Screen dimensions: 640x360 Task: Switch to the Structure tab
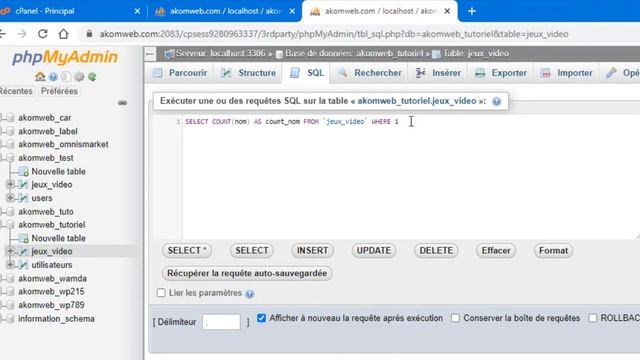(x=249, y=73)
